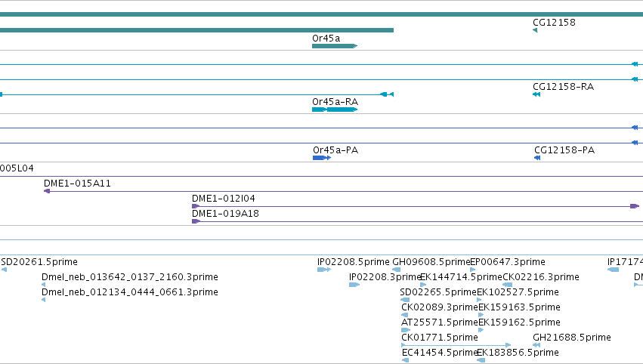Viewport: 643px width, 364px height.
Task: Select the DME1-012I04 left end marker
Action: pos(196,206)
